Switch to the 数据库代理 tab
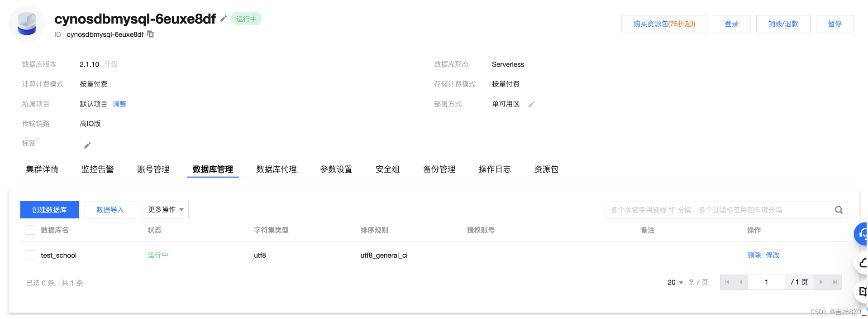 tap(277, 169)
